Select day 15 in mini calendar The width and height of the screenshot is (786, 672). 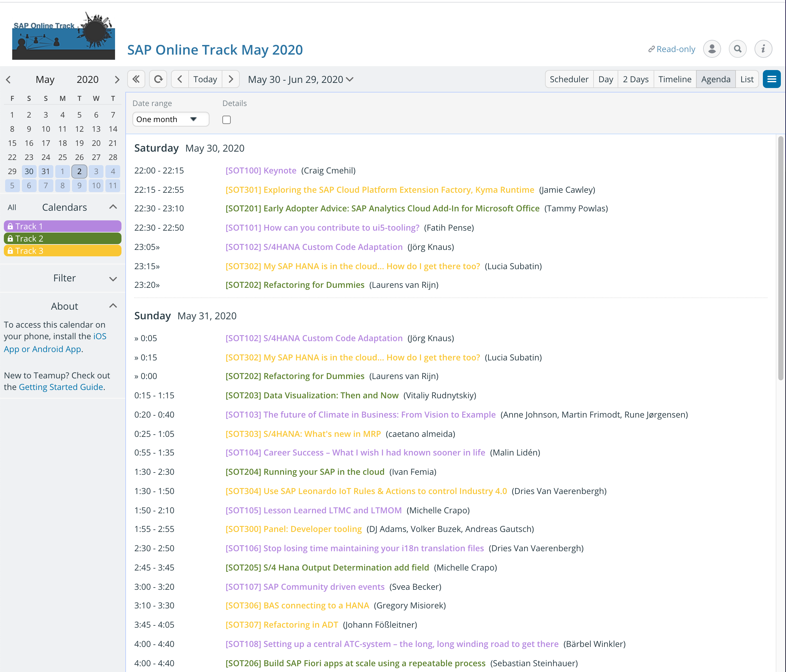[12, 143]
